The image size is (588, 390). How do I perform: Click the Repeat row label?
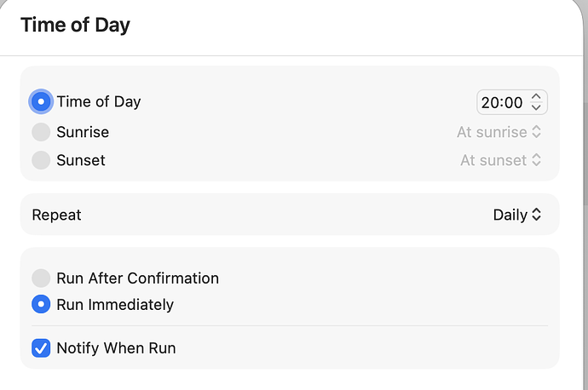pyautogui.click(x=56, y=215)
